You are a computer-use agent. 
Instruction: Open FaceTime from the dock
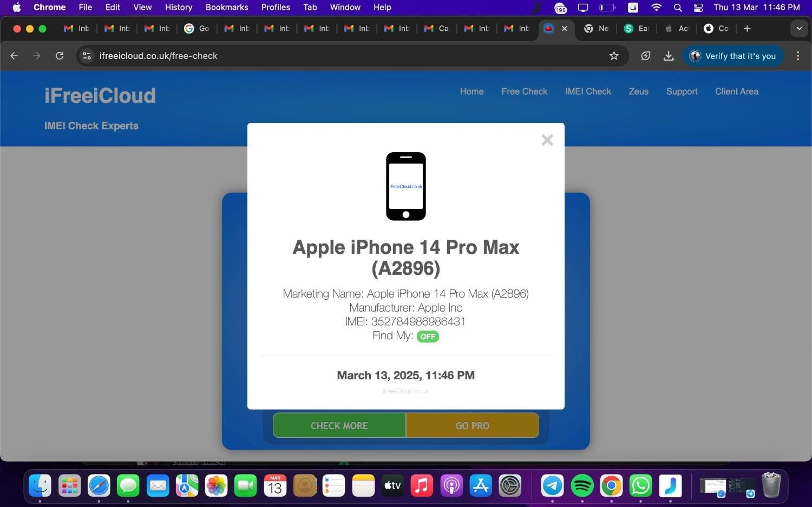[245, 485]
